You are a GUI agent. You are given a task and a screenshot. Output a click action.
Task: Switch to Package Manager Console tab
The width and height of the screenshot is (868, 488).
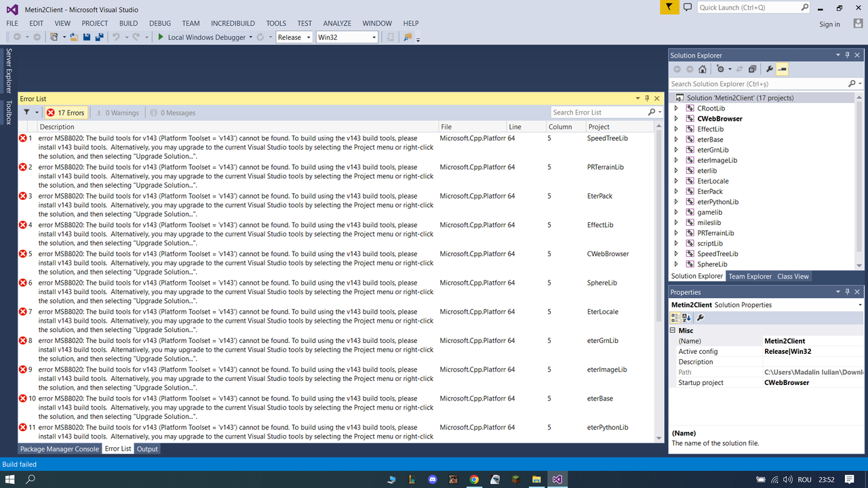[60, 449]
